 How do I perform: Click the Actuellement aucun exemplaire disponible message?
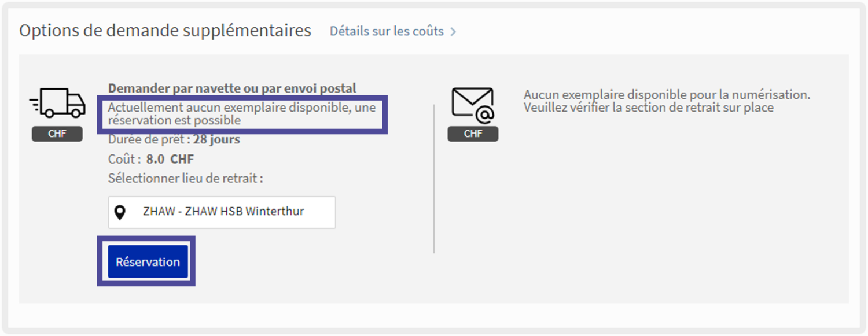pos(241,108)
